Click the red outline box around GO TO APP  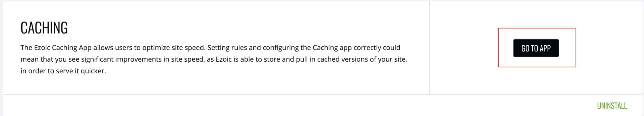[x=537, y=47]
